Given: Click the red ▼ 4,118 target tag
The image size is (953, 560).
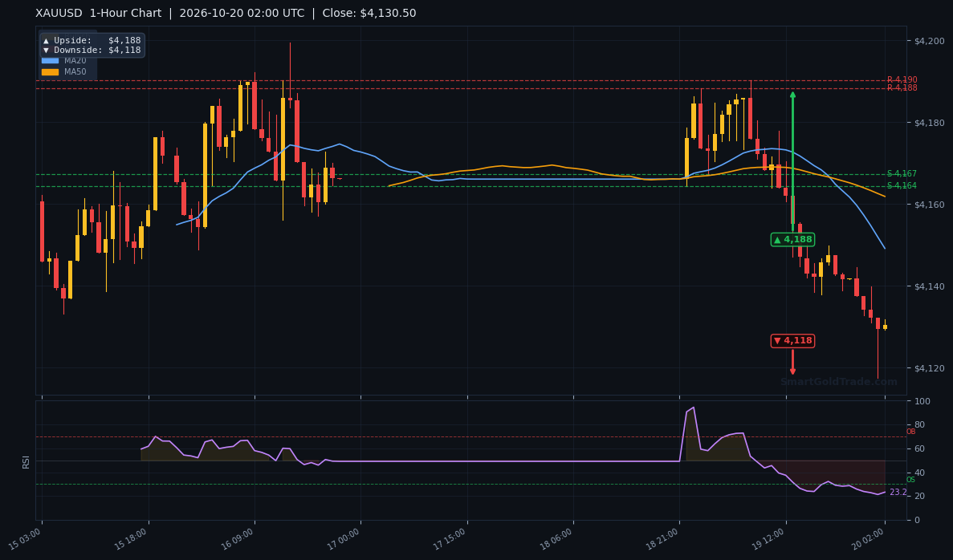Looking at the screenshot, I should tap(792, 341).
